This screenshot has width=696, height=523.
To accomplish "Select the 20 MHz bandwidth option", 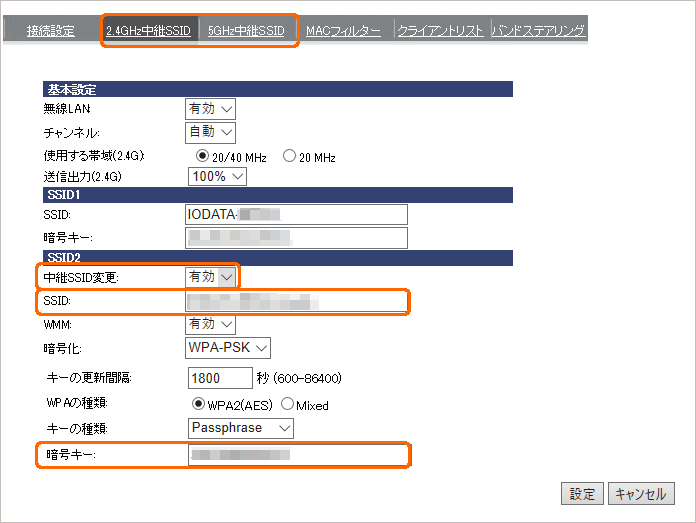I will (290, 157).
